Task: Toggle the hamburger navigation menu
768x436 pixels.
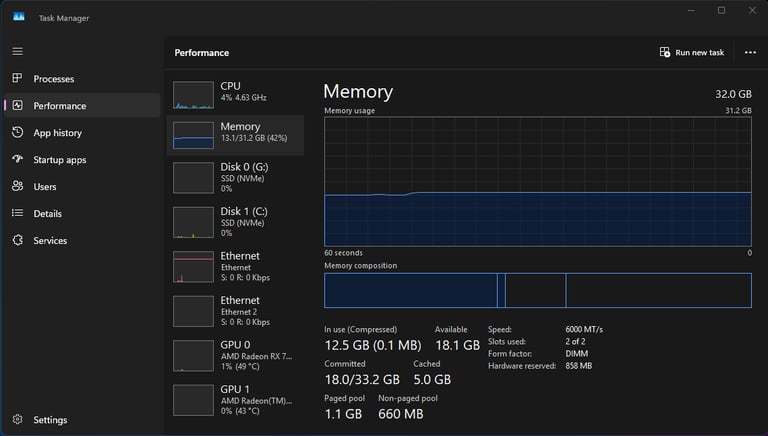Action: [x=18, y=51]
